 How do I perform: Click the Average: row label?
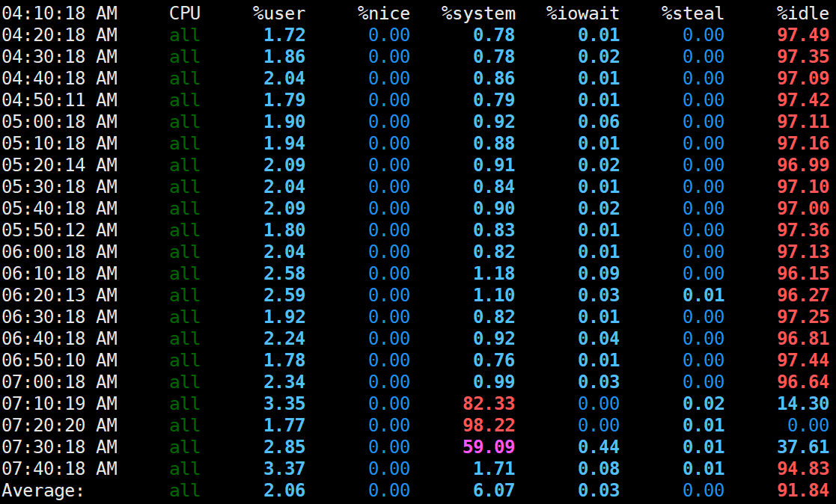[x=43, y=491]
